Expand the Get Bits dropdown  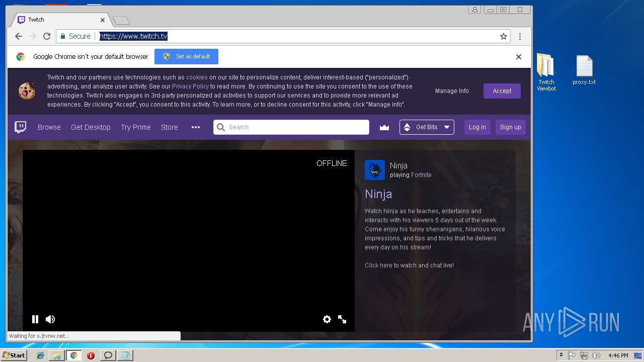click(x=427, y=127)
